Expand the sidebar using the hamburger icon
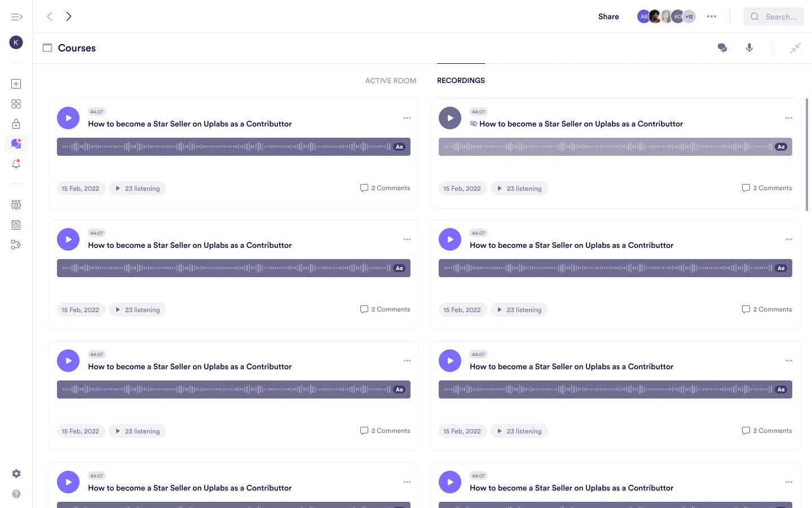The height and width of the screenshot is (508, 812). click(16, 16)
